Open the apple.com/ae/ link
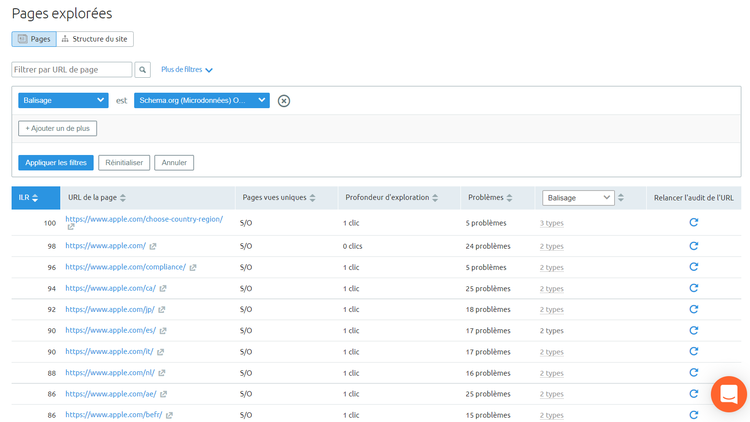This screenshot has height=422, width=750. 110,393
